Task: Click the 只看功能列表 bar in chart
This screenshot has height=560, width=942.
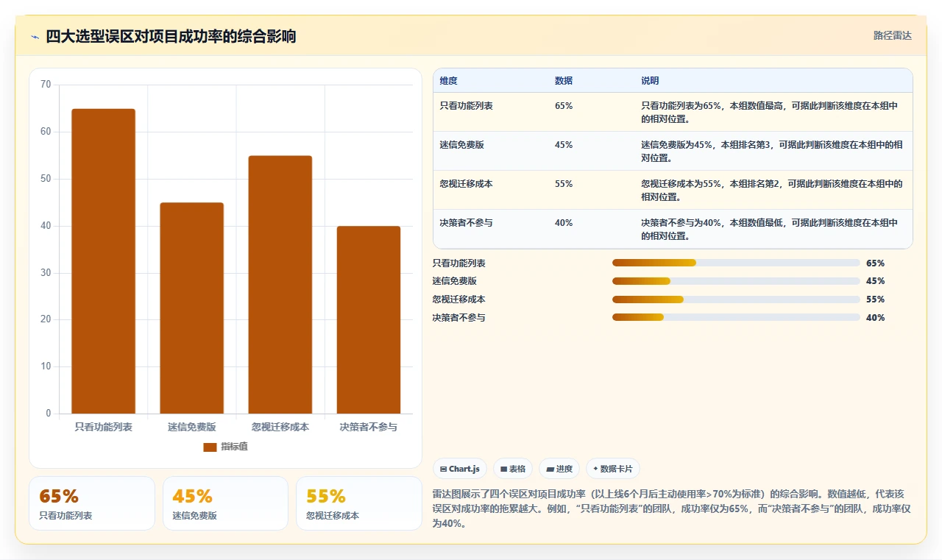Action: click(x=103, y=261)
